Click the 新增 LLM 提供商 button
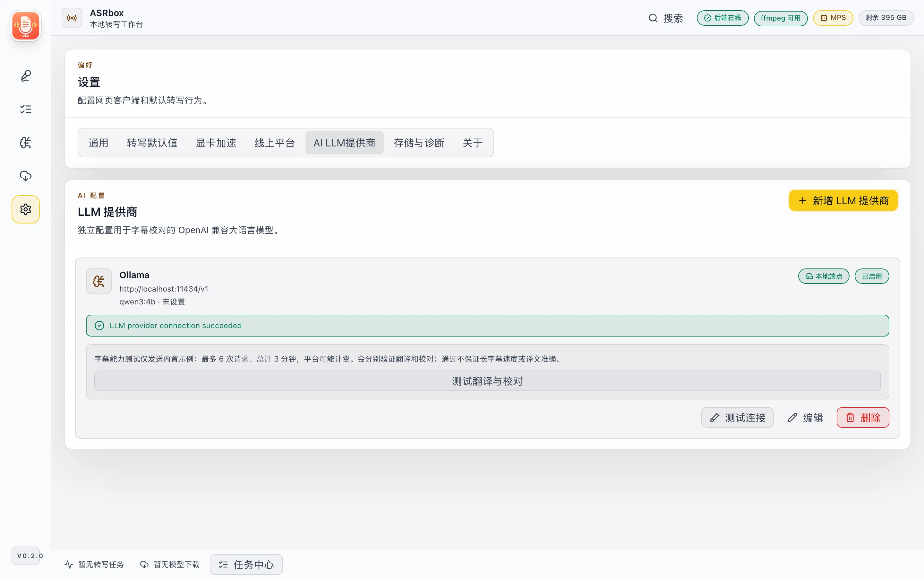Screen dimensions: 924x578 [843, 200]
